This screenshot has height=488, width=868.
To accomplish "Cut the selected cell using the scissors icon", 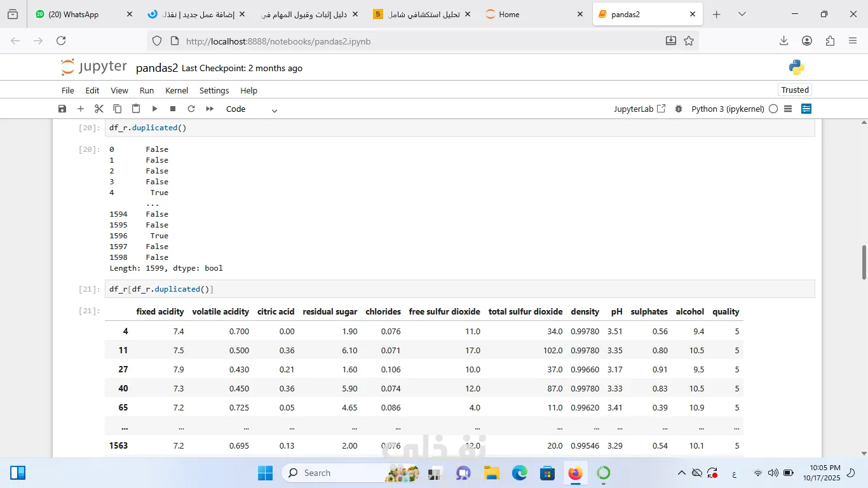I will [98, 109].
